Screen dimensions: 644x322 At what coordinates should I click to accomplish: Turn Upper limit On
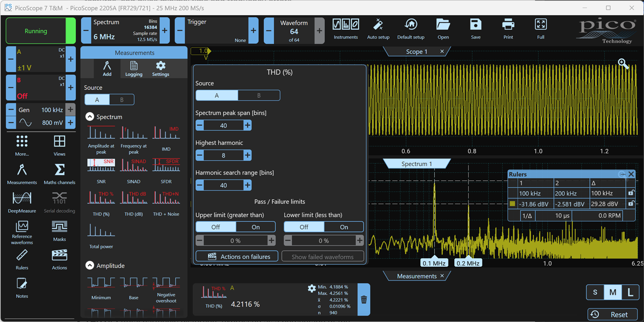tap(256, 227)
